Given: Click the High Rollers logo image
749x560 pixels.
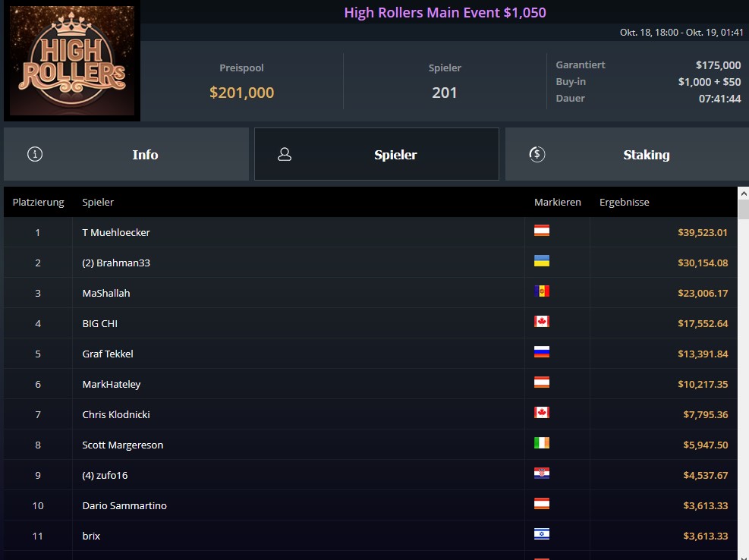Looking at the screenshot, I should (72, 61).
